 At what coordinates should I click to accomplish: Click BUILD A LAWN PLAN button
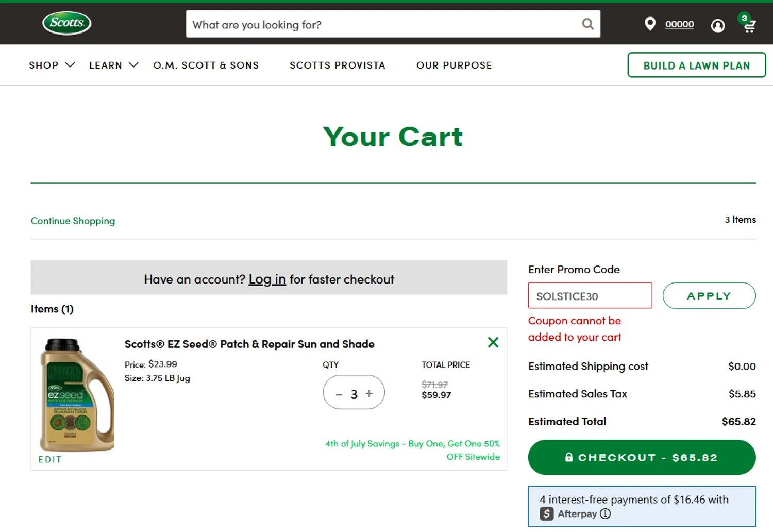point(697,65)
